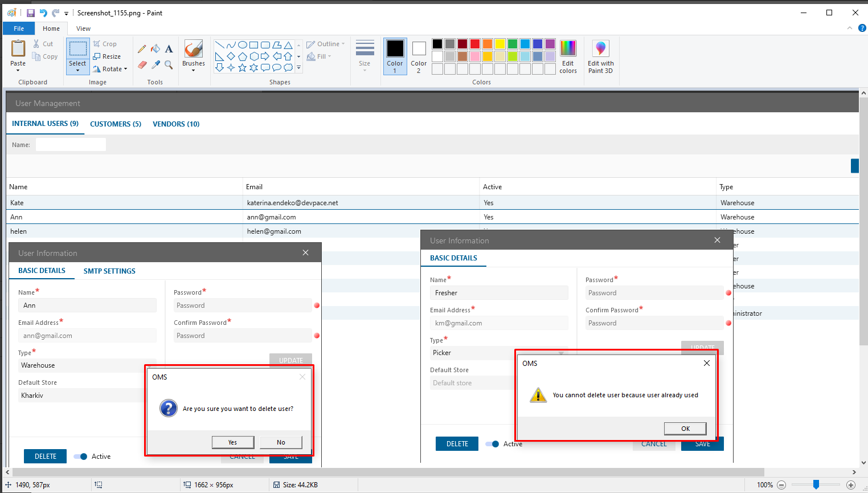The height and width of the screenshot is (493, 868).
Task: Select the Color picker eyedropper tool
Action: [x=155, y=64]
